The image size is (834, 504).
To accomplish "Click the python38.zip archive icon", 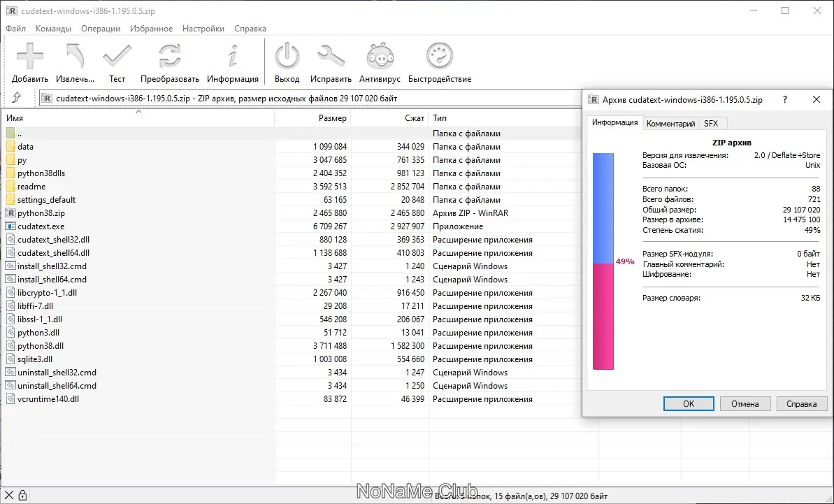I will 10,213.
